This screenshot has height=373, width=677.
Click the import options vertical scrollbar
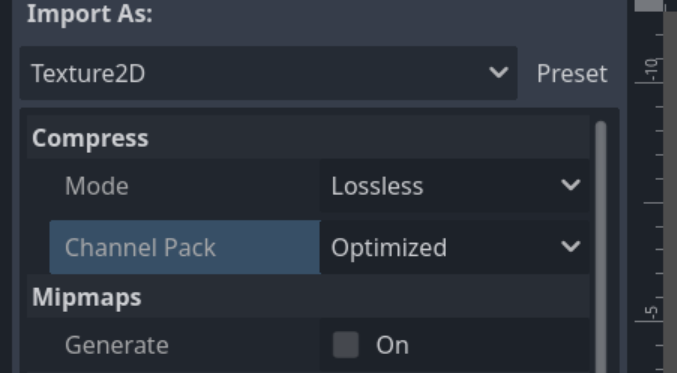[601, 246]
